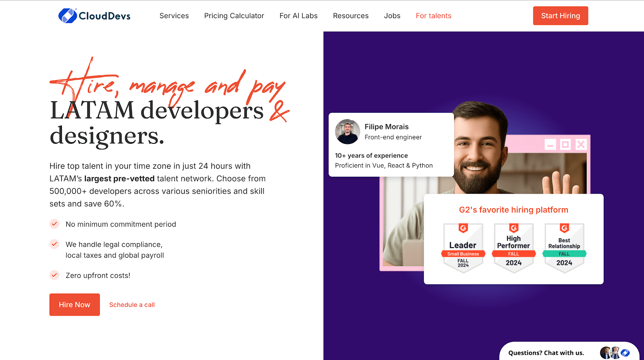This screenshot has height=360, width=644.
Task: Click Filipe Morais profile avatar
Action: coord(347,132)
